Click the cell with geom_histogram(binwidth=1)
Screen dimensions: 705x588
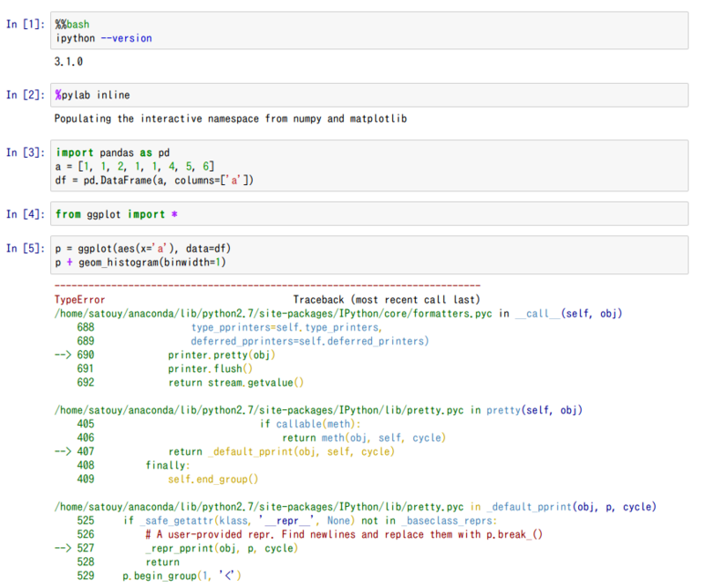tap(369, 255)
